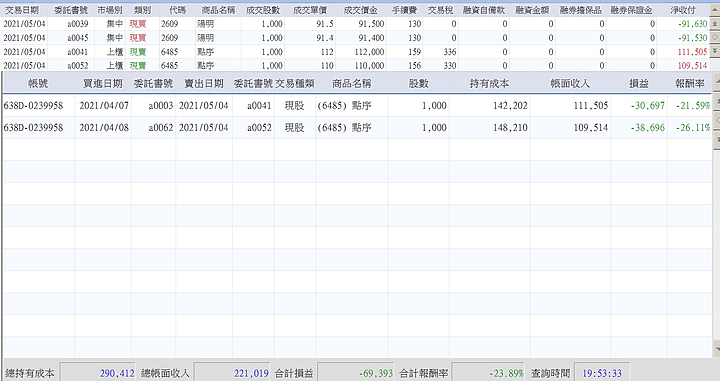Click the fee value 156
The width and height of the screenshot is (720, 381).
pyautogui.click(x=414, y=66)
